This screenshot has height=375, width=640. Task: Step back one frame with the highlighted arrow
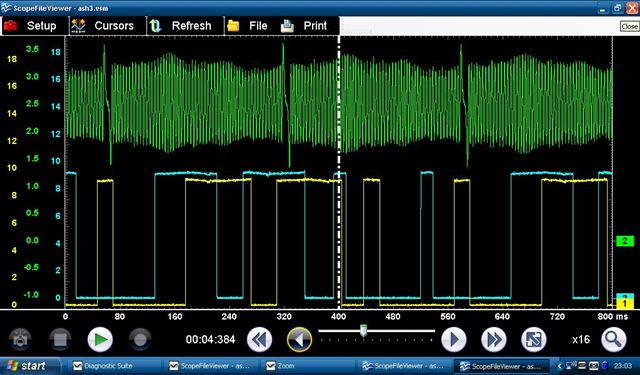pos(300,339)
